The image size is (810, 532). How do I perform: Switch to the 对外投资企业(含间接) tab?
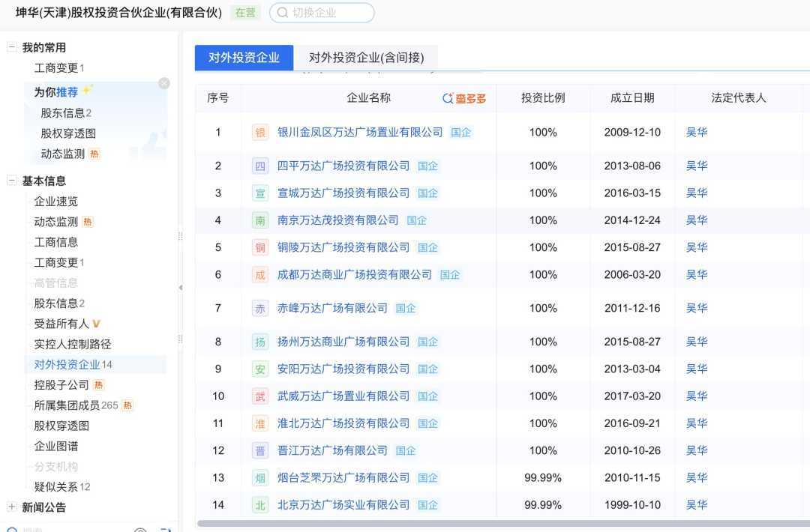366,58
